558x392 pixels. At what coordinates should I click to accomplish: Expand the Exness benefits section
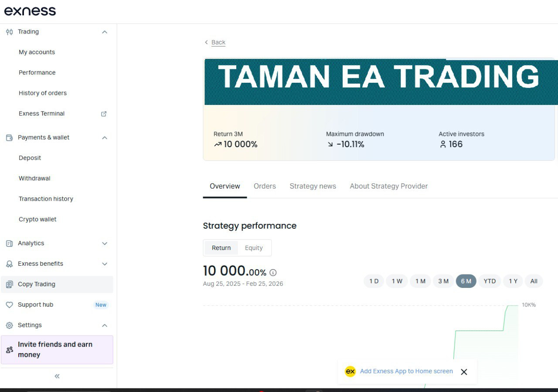point(104,264)
